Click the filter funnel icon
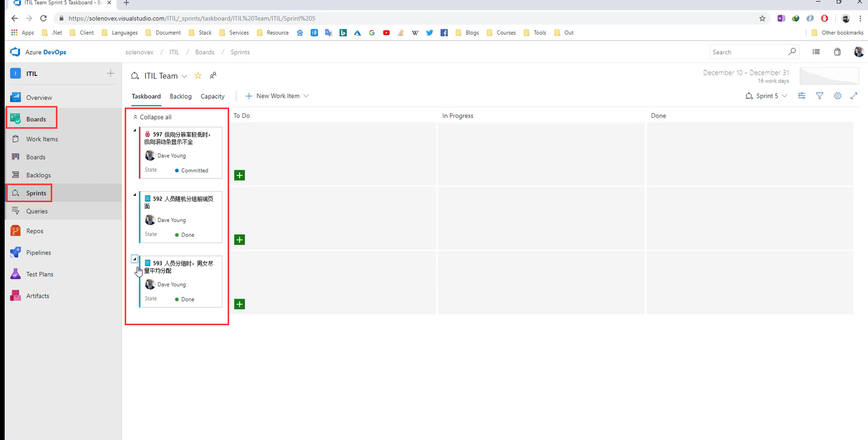The width and height of the screenshot is (868, 440). (819, 96)
